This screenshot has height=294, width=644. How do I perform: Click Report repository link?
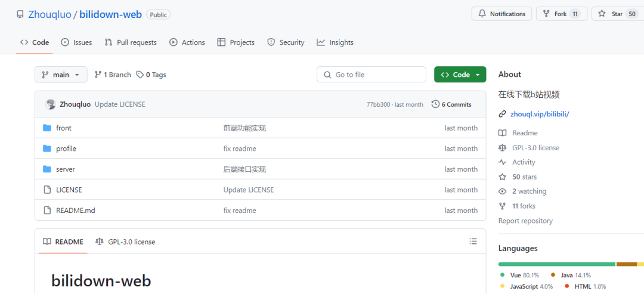525,221
